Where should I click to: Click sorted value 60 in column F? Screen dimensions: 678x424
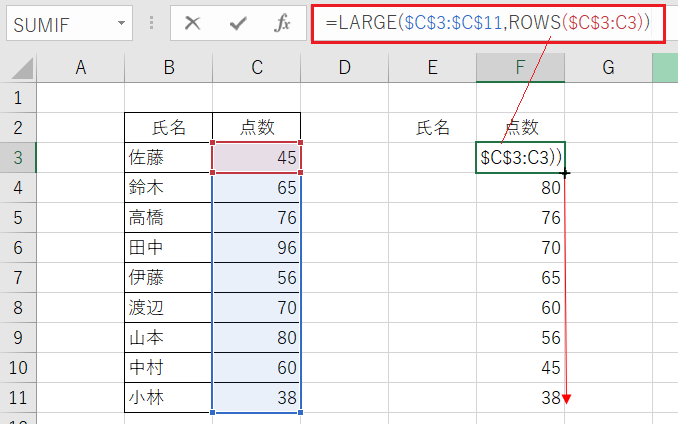(x=520, y=307)
